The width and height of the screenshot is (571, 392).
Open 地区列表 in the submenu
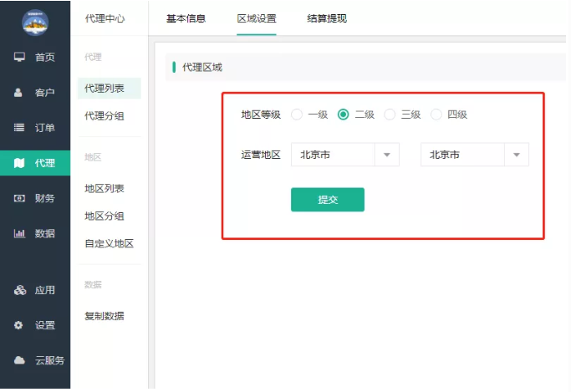[x=105, y=189]
